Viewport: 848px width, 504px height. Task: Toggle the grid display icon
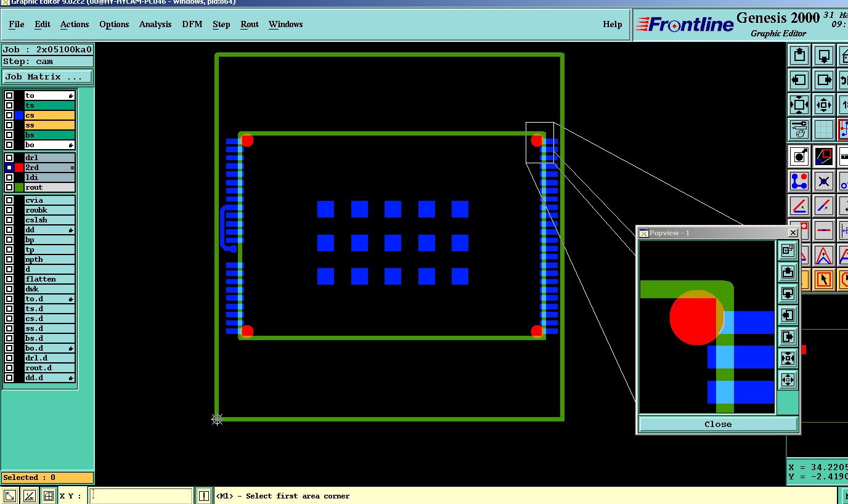point(825,129)
